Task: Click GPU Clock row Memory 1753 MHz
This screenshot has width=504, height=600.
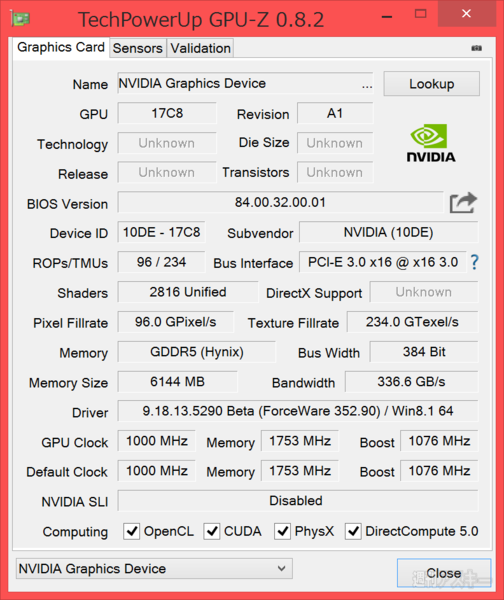Action: 300,441
